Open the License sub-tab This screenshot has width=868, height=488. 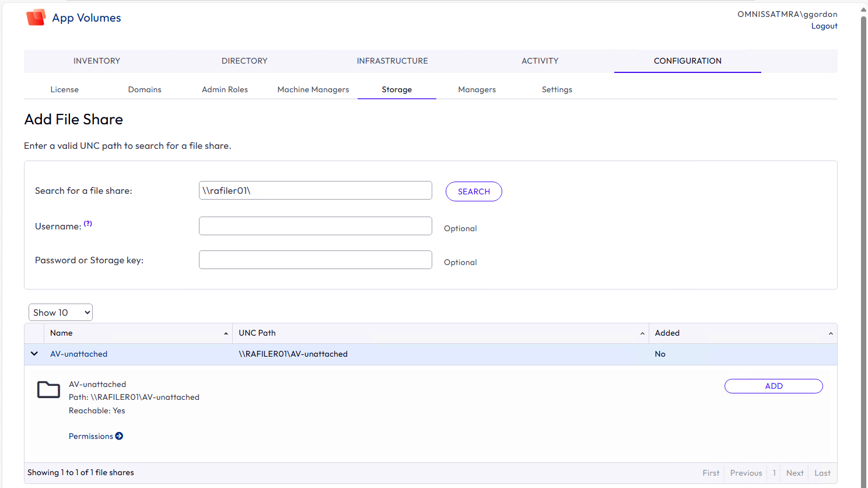tap(64, 89)
